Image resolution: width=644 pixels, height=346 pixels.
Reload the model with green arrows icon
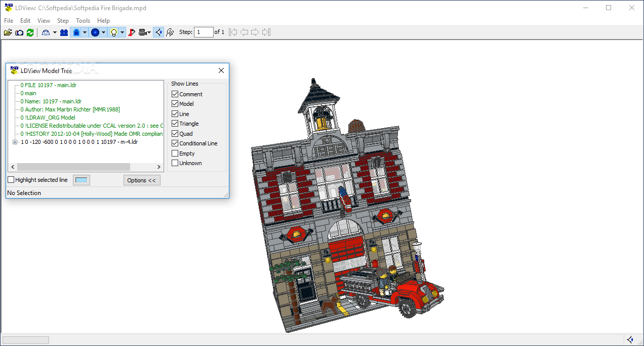pyautogui.click(x=30, y=32)
